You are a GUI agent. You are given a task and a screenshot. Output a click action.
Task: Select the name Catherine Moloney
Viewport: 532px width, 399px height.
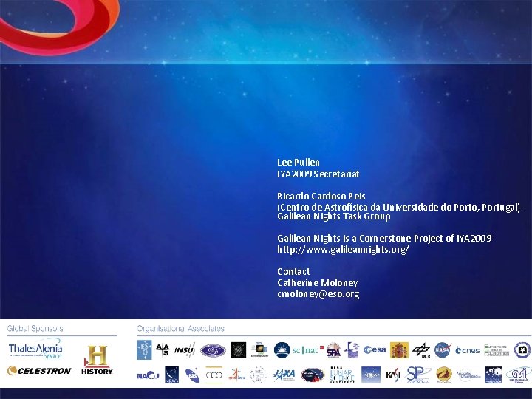[318, 282]
